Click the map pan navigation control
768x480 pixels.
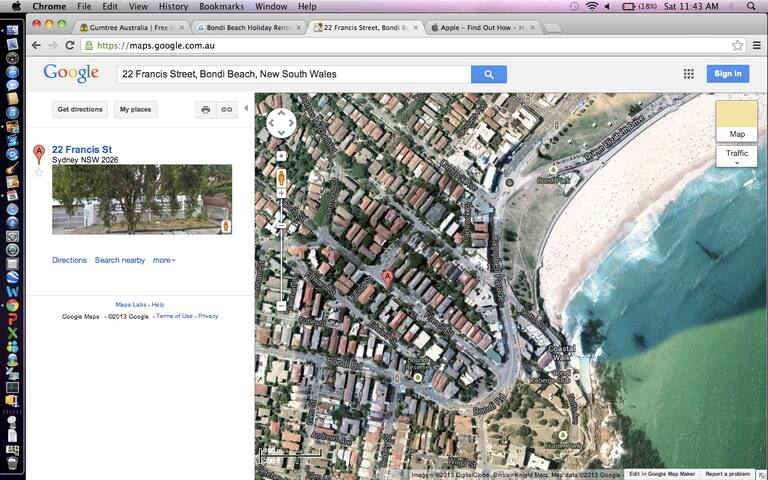tap(281, 123)
